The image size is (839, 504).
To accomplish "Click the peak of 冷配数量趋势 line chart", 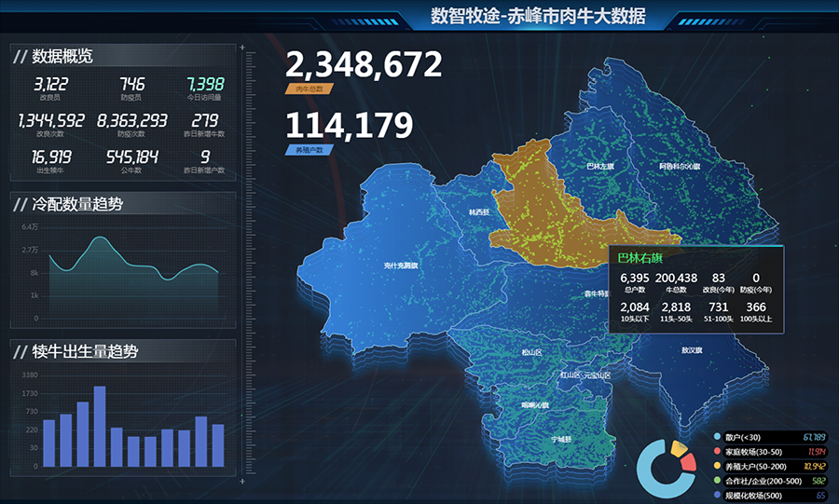I will [99, 238].
